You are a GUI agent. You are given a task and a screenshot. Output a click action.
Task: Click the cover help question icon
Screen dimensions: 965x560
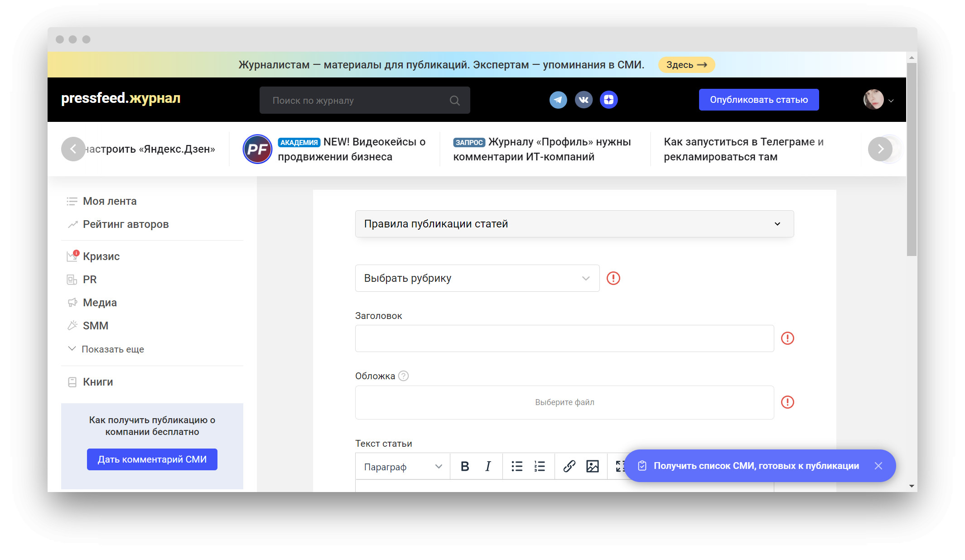(403, 376)
